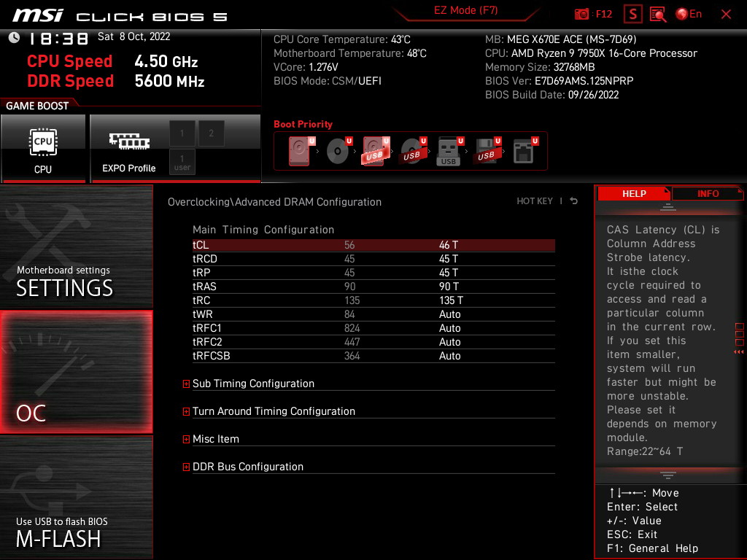
Task: Click the scroll-down handle below the help text
Action: pos(668,475)
